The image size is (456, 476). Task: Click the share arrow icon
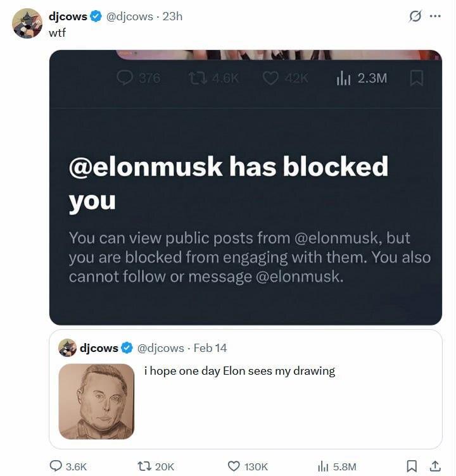click(434, 467)
